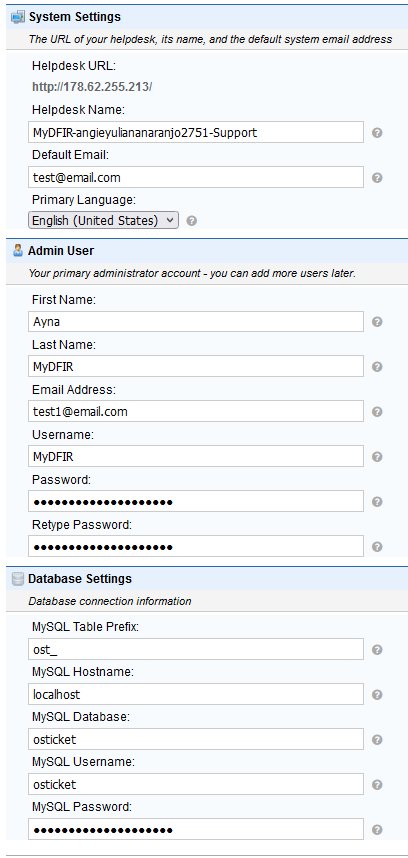The image size is (408, 858).
Task: Click into the Default Email field
Action: pyautogui.click(x=196, y=177)
